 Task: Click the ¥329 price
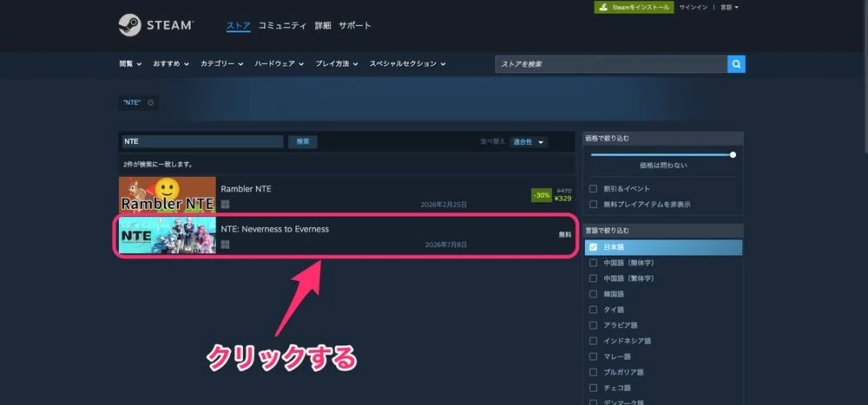pos(562,198)
